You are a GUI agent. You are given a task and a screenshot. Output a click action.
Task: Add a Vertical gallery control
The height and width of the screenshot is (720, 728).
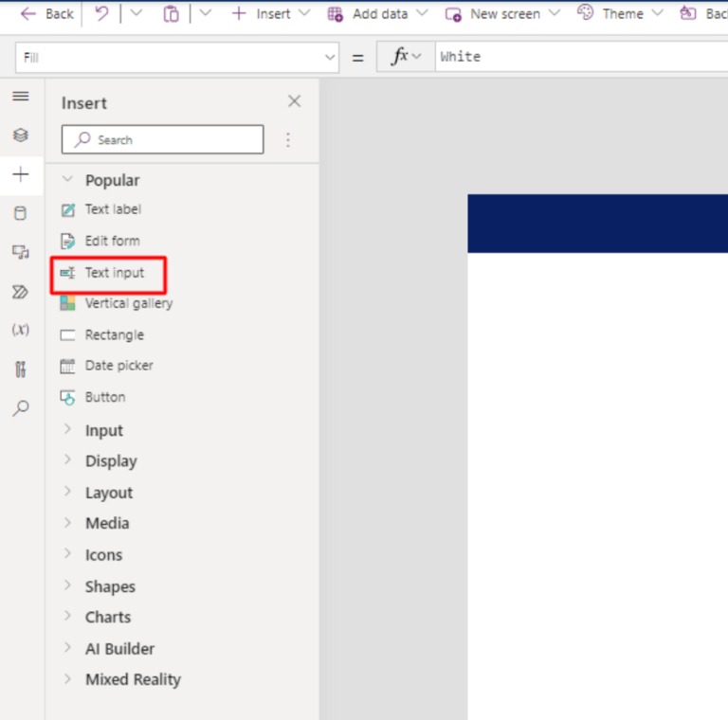click(128, 303)
